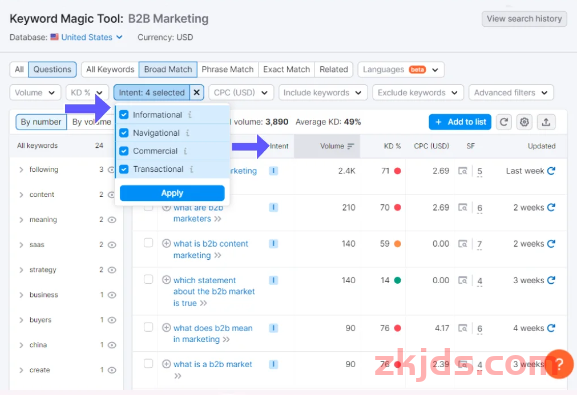Refresh data for 'what is b2b content marketing'
The width and height of the screenshot is (577, 395).
[551, 244]
